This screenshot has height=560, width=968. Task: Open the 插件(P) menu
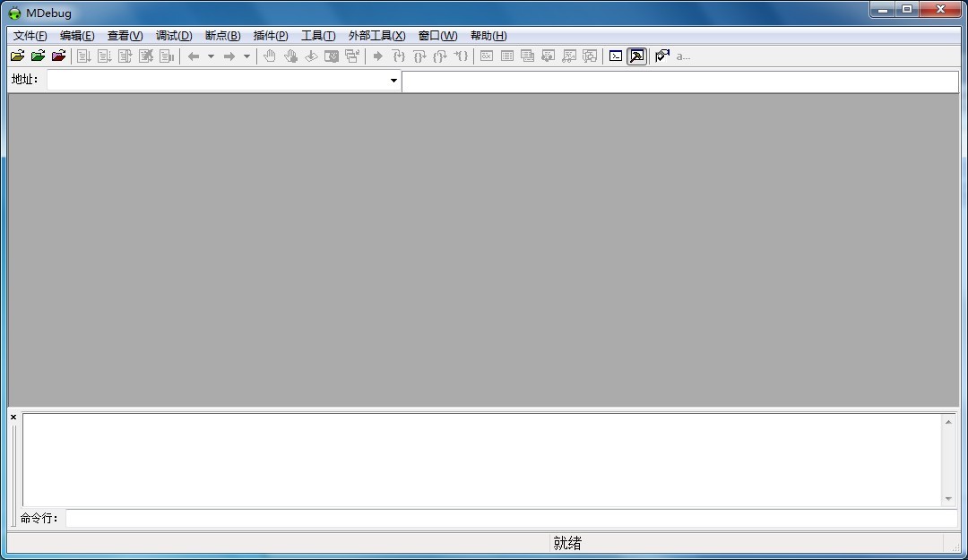coord(270,36)
